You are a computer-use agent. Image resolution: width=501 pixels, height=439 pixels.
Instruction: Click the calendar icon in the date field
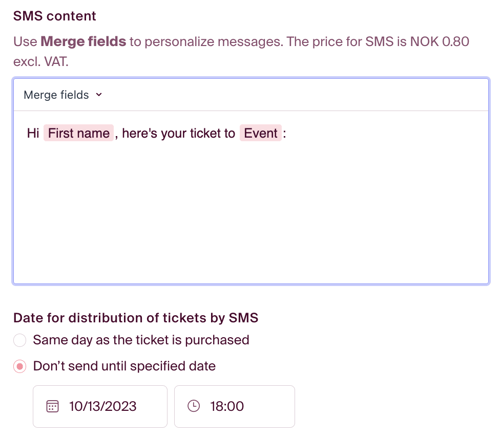pos(52,406)
